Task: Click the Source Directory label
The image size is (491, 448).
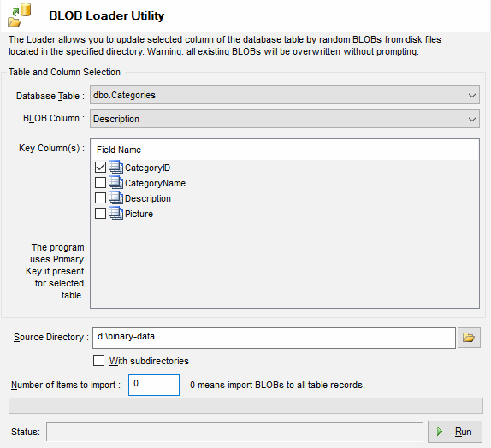Action: 51,337
